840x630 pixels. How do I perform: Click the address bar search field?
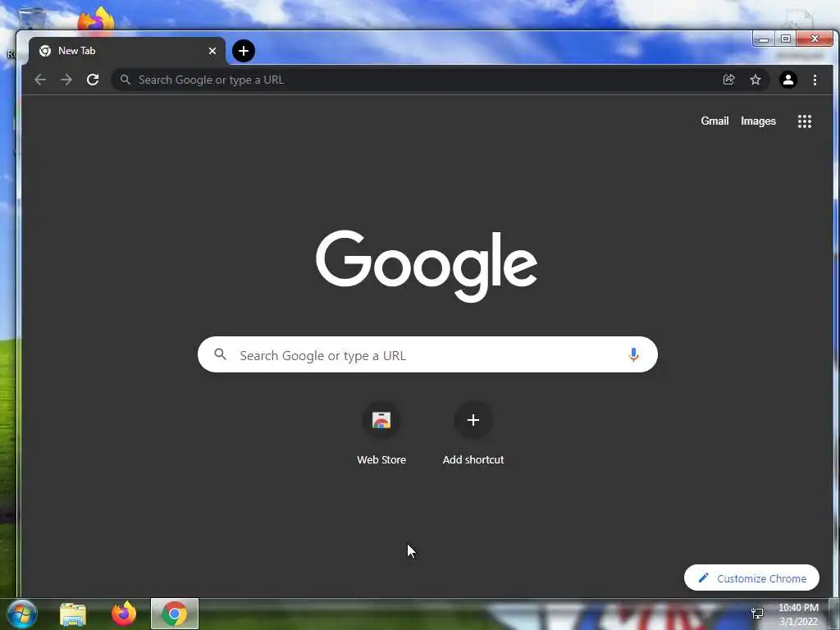pos(418,80)
